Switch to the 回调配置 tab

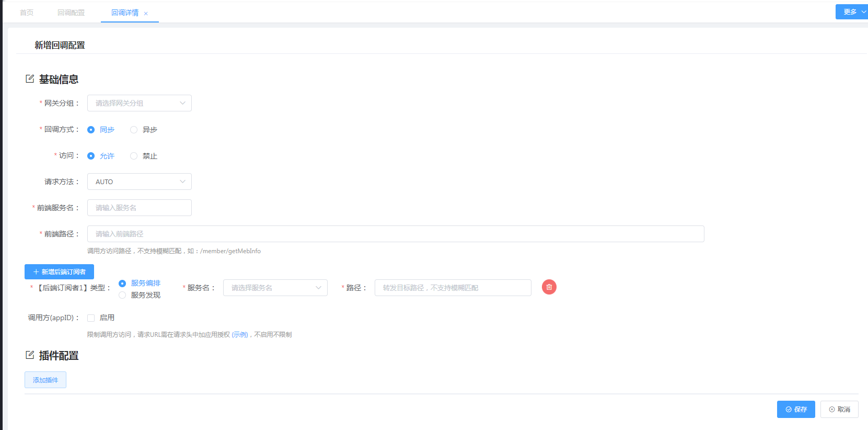pos(71,13)
